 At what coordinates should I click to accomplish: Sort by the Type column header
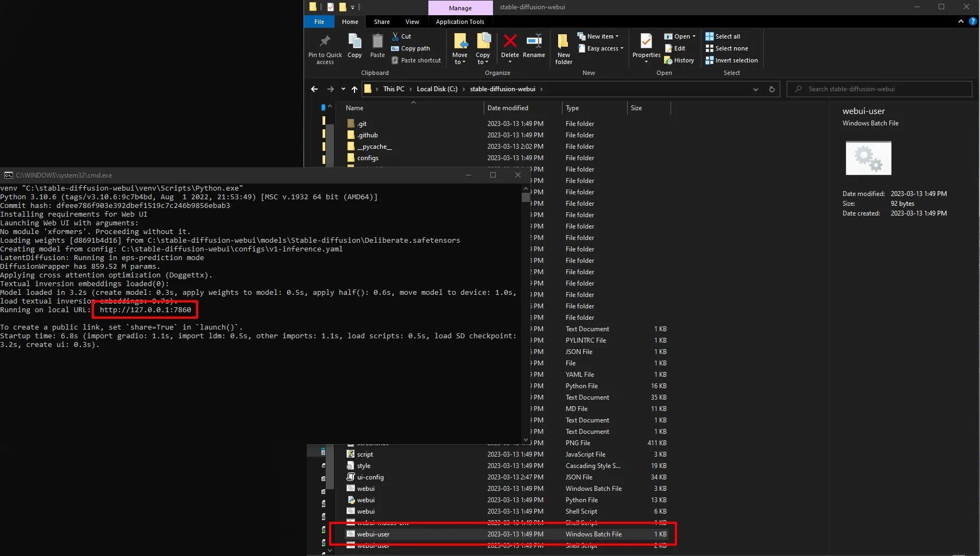point(595,108)
